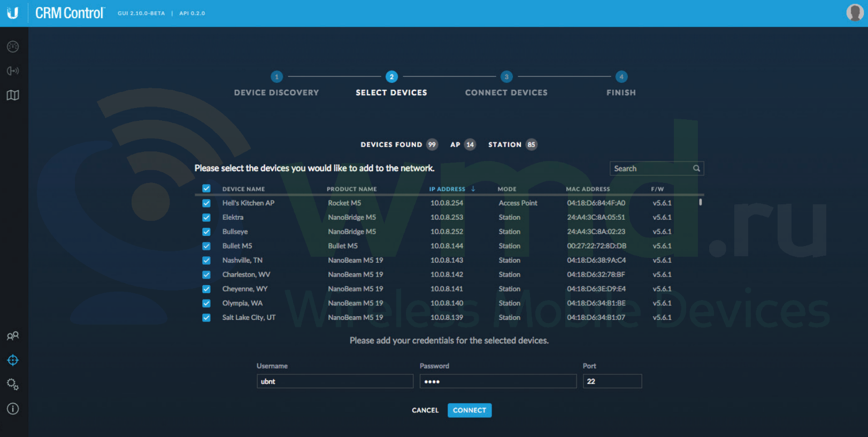This screenshot has height=437, width=868.
Task: Select IP address 10.0.8.144
Action: tap(447, 246)
